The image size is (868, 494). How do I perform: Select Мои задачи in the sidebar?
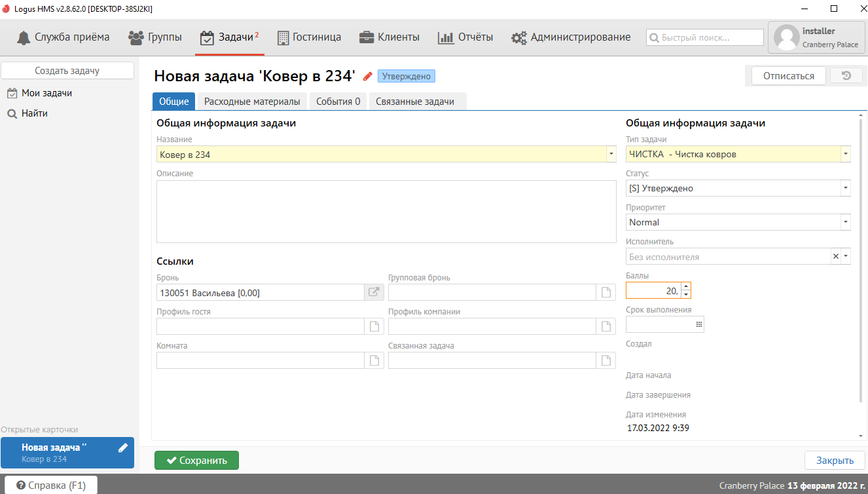[46, 93]
